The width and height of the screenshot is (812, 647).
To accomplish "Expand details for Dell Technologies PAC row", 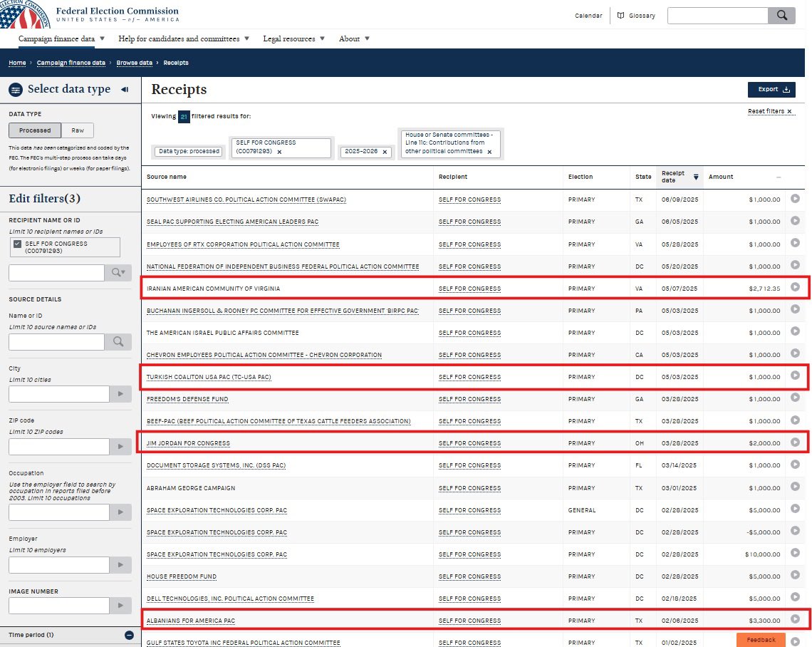I will [795, 597].
